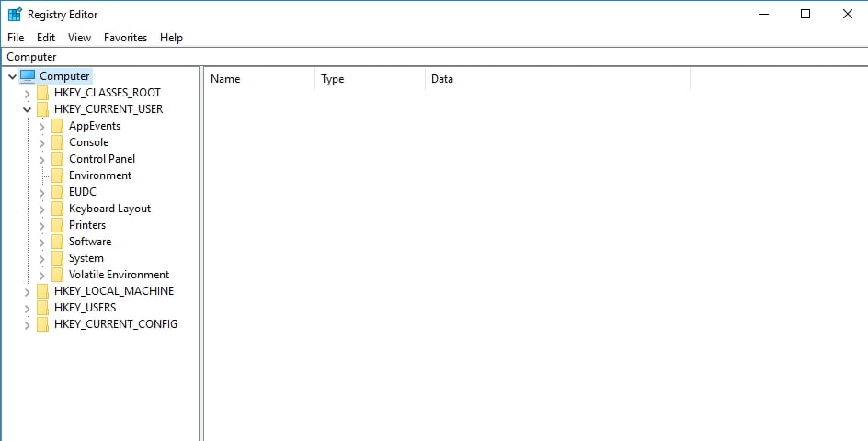This screenshot has height=441, width=868.
Task: Click the AppEvents folder icon
Action: tap(57, 126)
